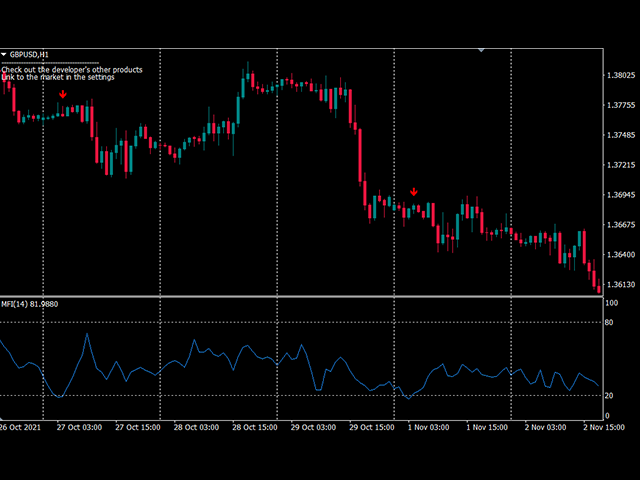
Task: Click the red sell arrow near 27 Oct
Action: pyautogui.click(x=63, y=95)
